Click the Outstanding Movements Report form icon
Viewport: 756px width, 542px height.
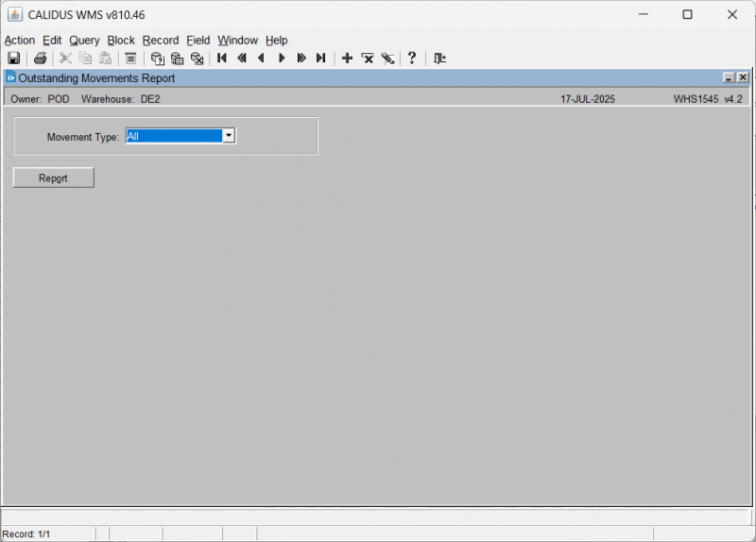[x=10, y=76]
